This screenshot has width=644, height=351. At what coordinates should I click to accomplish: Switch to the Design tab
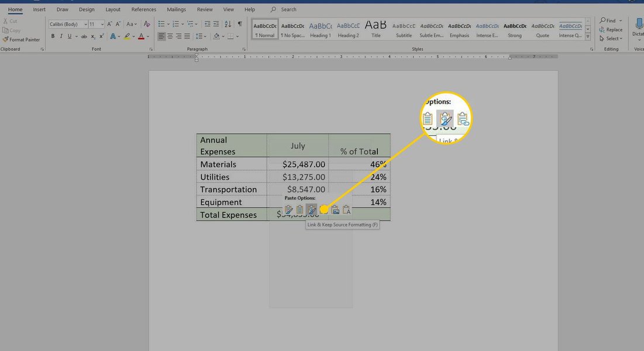[87, 9]
